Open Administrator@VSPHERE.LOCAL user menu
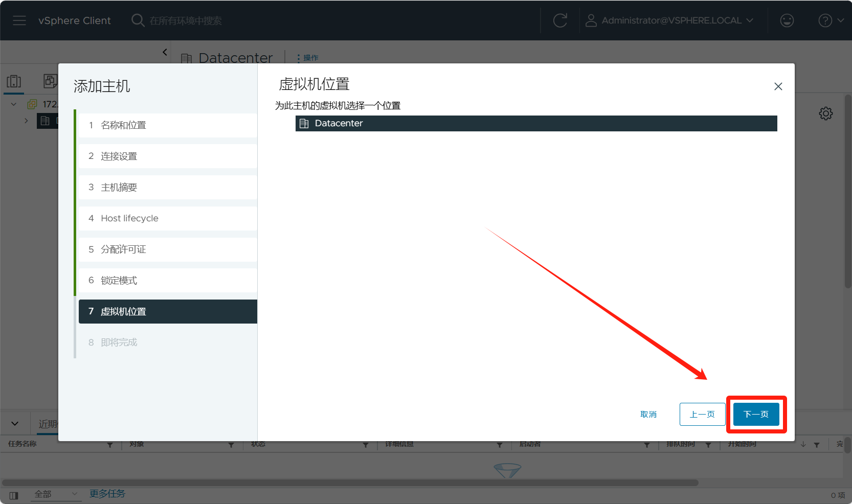The width and height of the screenshot is (852, 504). point(670,20)
